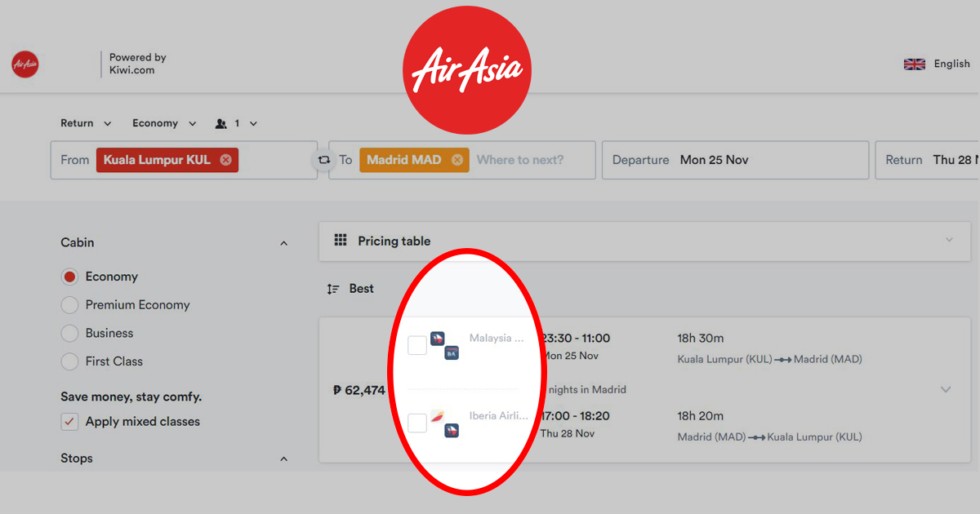Open the Return trip type dropdown

click(x=86, y=123)
